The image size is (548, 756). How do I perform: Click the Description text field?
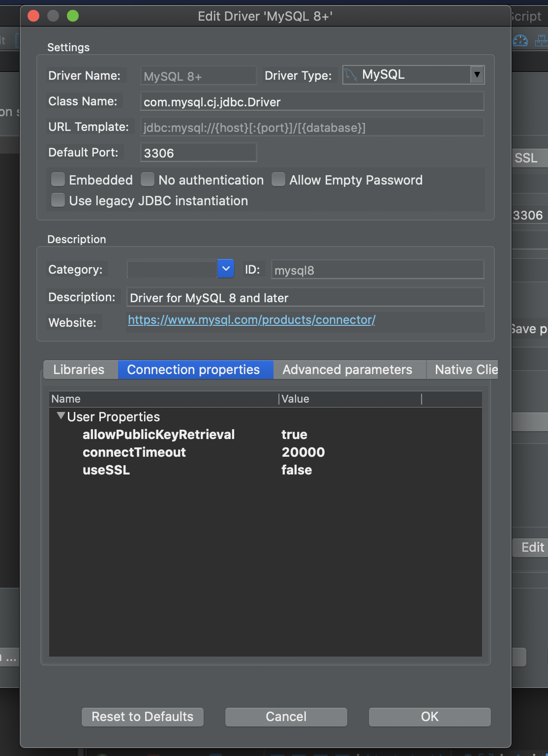(305, 297)
